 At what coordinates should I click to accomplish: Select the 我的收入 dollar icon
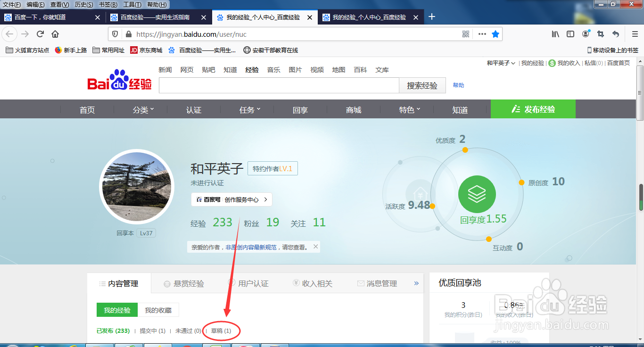pyautogui.click(x=552, y=63)
